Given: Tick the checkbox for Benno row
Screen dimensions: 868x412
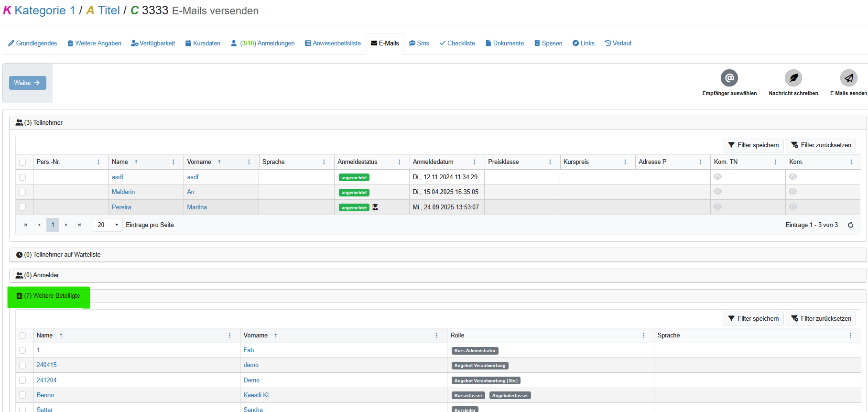Looking at the screenshot, I should pos(22,395).
